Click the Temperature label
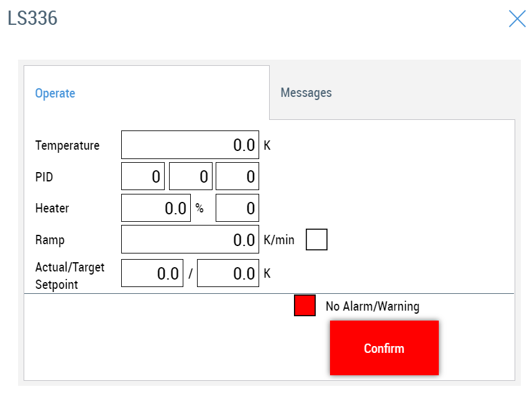 coord(67,145)
